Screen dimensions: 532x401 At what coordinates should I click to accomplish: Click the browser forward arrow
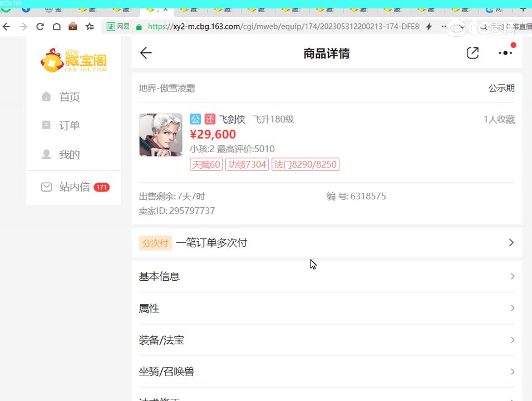pos(23,27)
